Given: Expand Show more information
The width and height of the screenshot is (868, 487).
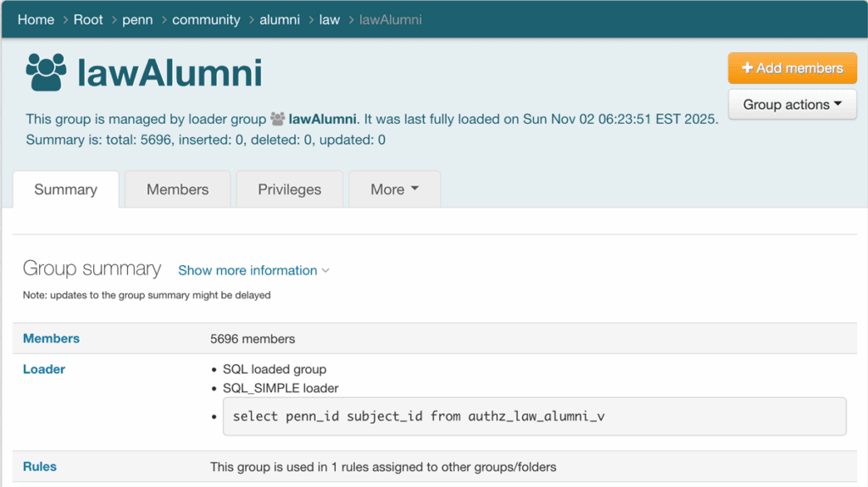Looking at the screenshot, I should (x=253, y=270).
